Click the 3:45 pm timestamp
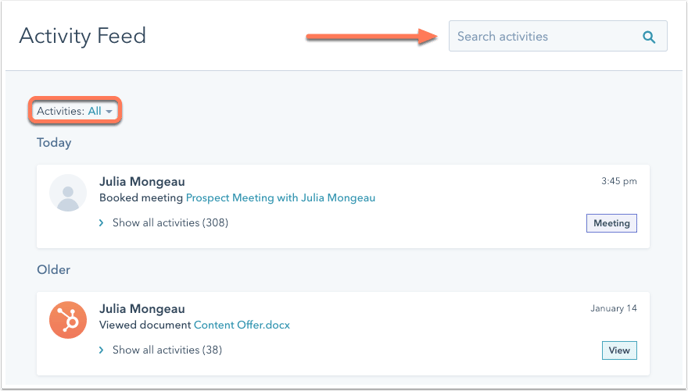The image size is (688, 391). (x=619, y=181)
